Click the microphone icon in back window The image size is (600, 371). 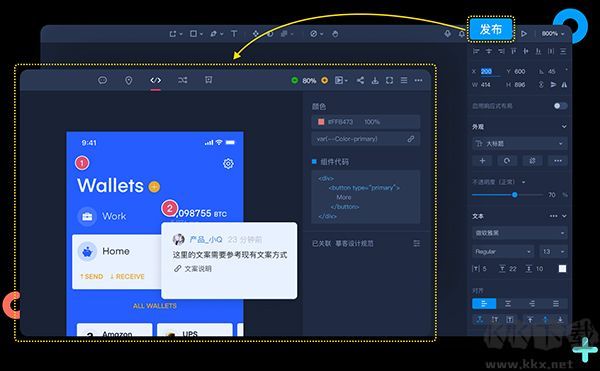tap(447, 34)
